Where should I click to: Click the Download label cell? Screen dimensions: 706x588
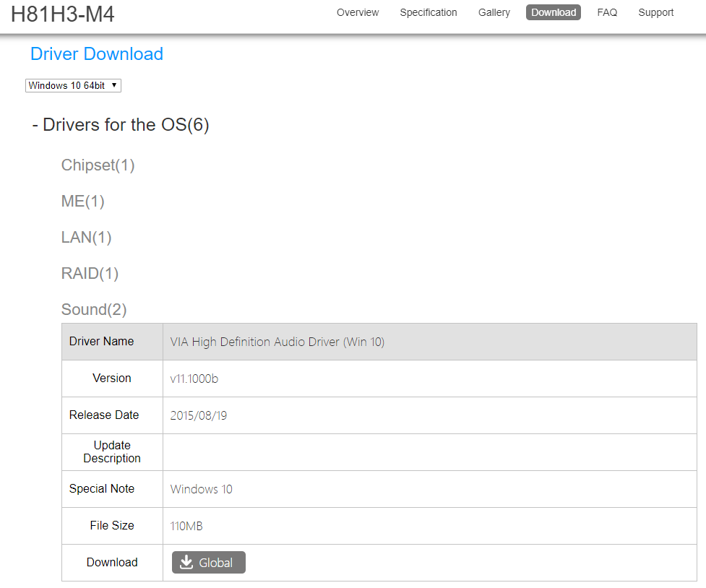point(112,562)
